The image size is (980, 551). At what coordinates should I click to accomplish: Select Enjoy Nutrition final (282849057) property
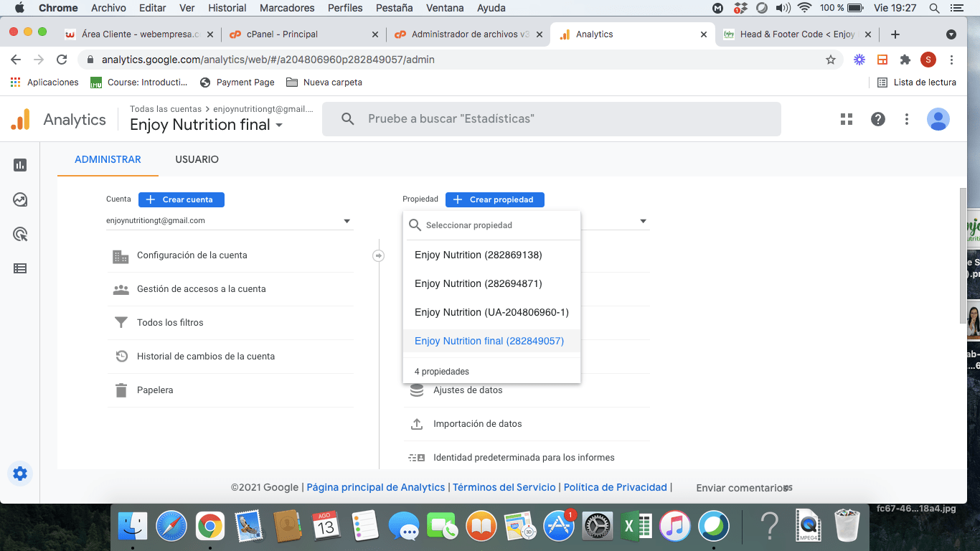pyautogui.click(x=491, y=341)
